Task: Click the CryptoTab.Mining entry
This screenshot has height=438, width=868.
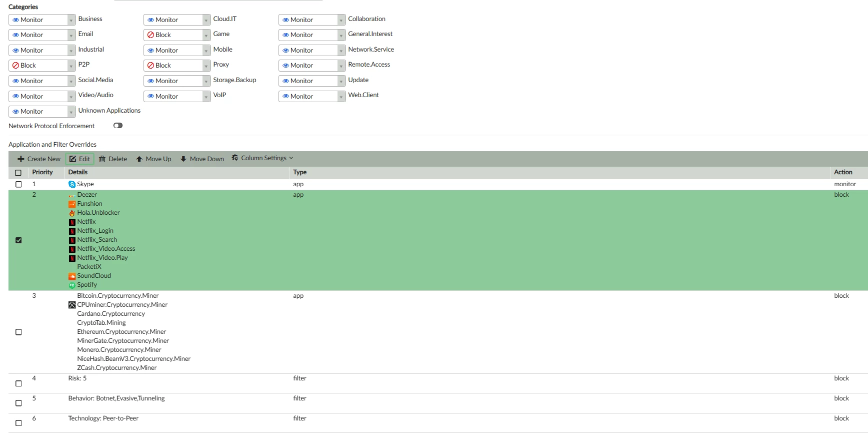Action: pyautogui.click(x=101, y=323)
